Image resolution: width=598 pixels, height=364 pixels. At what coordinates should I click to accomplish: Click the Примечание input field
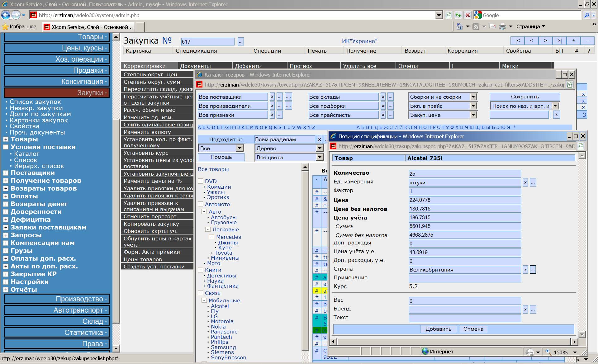tap(465, 278)
